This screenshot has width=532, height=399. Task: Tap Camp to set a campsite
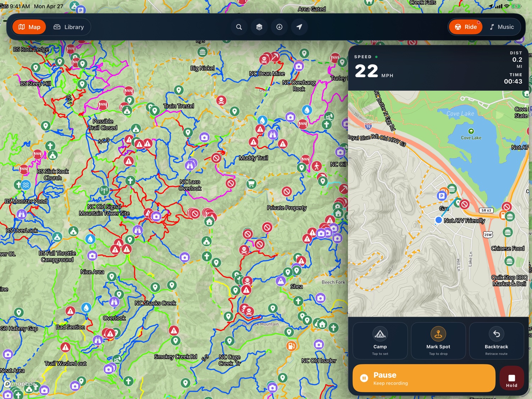[x=380, y=341]
